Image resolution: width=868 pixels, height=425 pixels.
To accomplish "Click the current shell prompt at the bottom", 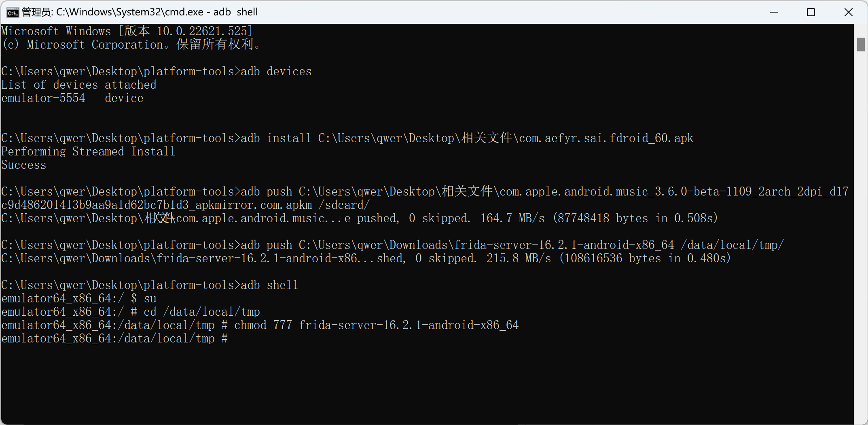I will (114, 339).
